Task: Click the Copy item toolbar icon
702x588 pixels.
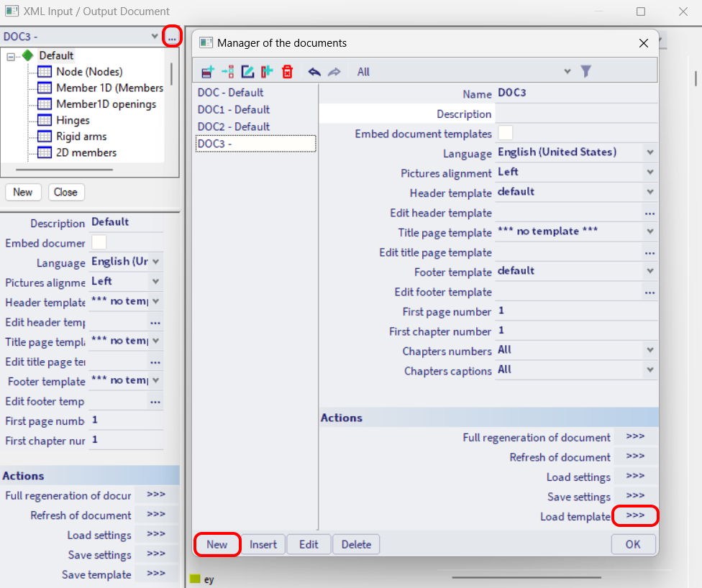Action: pos(268,71)
